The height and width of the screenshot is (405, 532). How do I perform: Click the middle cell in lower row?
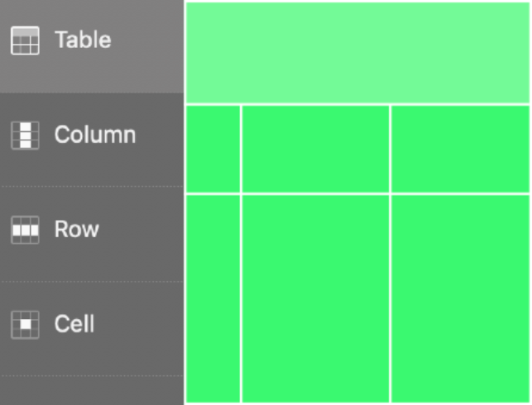click(315, 298)
